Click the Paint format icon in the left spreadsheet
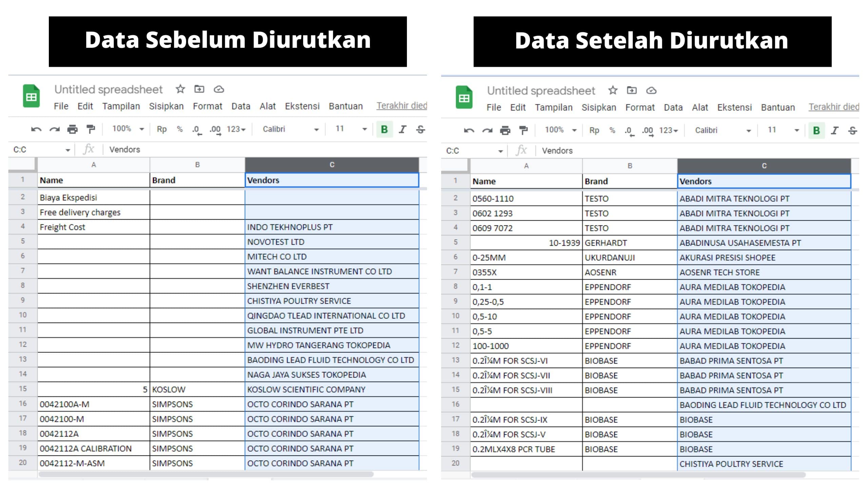868x488 pixels. (x=91, y=129)
